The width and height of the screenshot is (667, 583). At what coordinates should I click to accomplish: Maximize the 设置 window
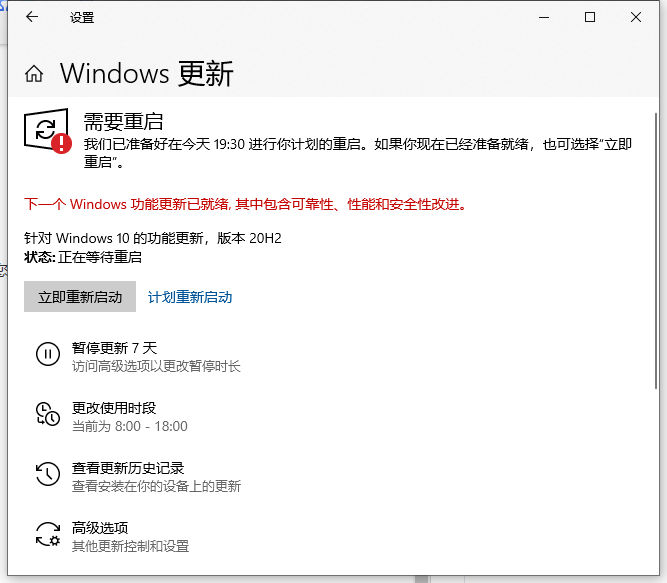pyautogui.click(x=590, y=17)
